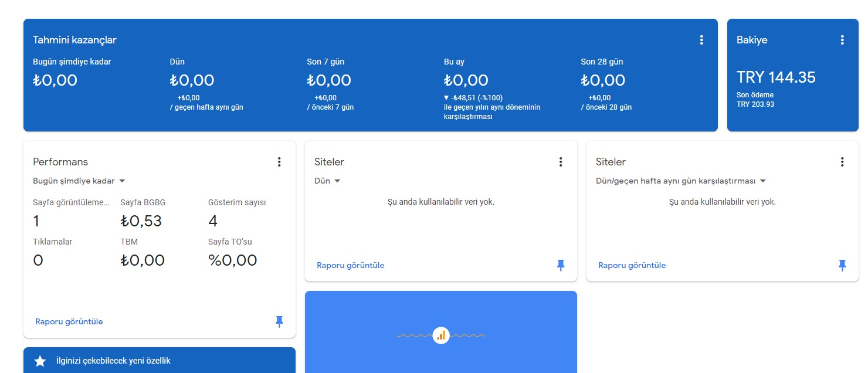Expand the Bugün şimdiye kadar period dropdown
Image resolution: width=868 pixels, height=373 pixels.
pyautogui.click(x=79, y=181)
